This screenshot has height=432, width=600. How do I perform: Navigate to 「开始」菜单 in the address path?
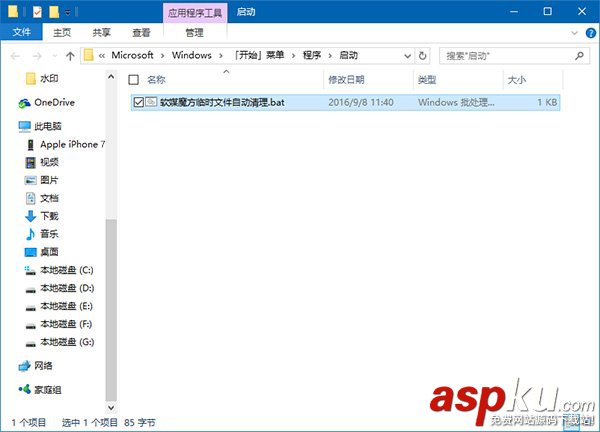[x=259, y=55]
